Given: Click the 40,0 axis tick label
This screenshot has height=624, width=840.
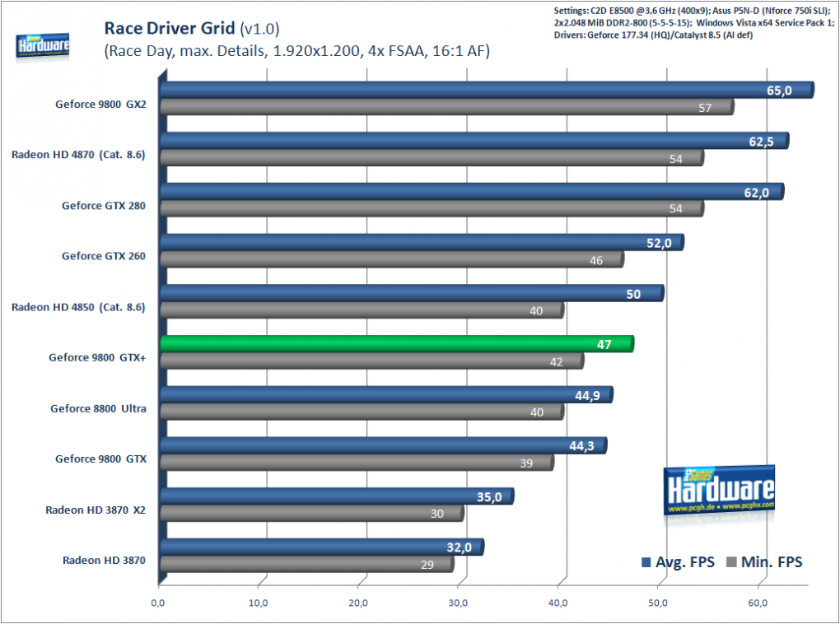Looking at the screenshot, I should 558,603.
